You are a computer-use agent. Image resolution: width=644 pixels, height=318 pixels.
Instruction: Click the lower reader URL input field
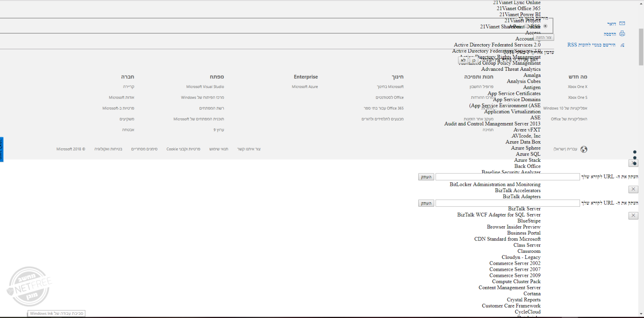[x=508, y=203]
